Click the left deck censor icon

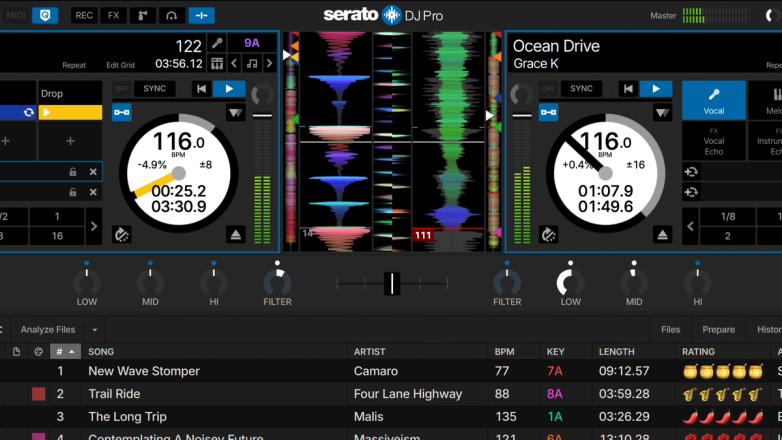(122, 234)
